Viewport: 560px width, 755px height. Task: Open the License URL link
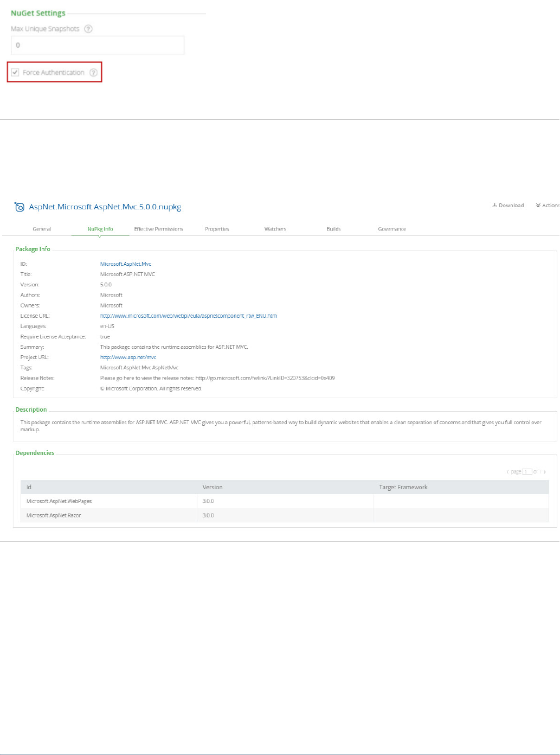coord(189,316)
